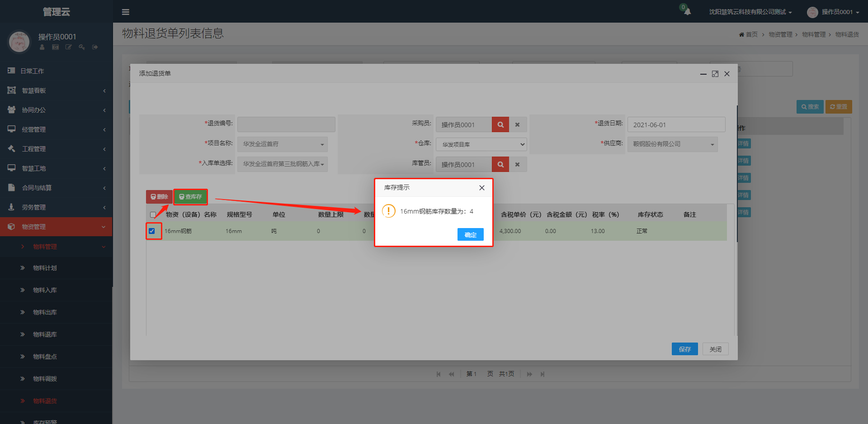This screenshot has width=868, height=424.
Task: Minimize the 添加退货单 dialog
Action: 703,74
